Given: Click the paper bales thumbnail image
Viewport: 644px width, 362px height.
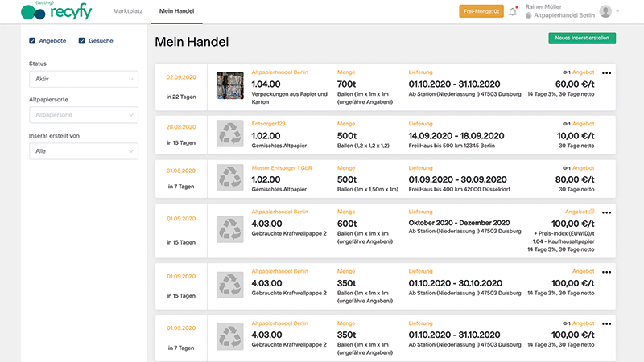Looking at the screenshot, I should pyautogui.click(x=229, y=85).
